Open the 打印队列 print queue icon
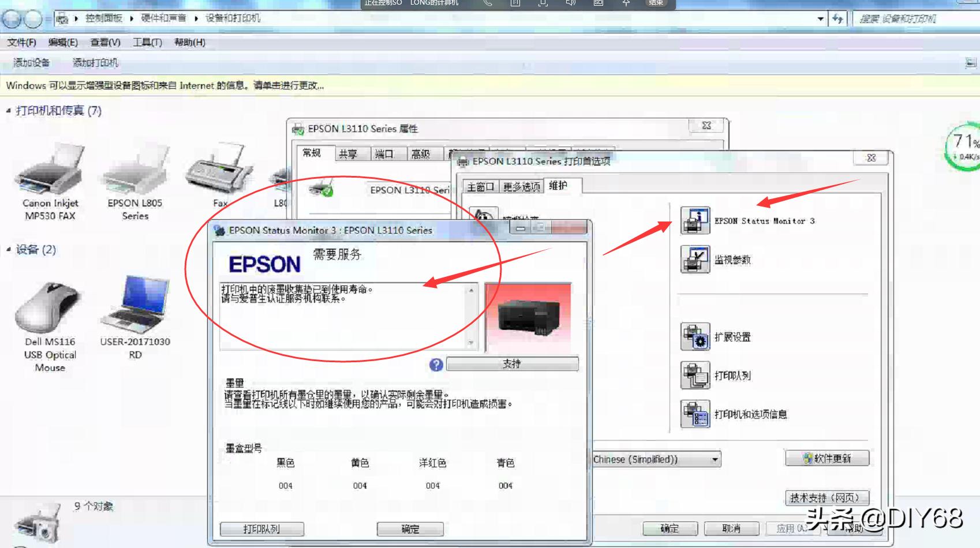This screenshot has height=548, width=980. click(x=696, y=375)
